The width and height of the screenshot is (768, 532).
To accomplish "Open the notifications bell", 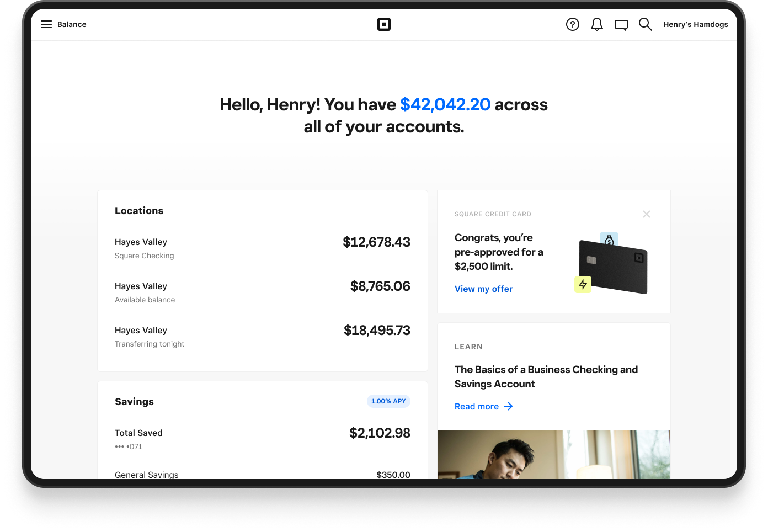I will point(597,24).
